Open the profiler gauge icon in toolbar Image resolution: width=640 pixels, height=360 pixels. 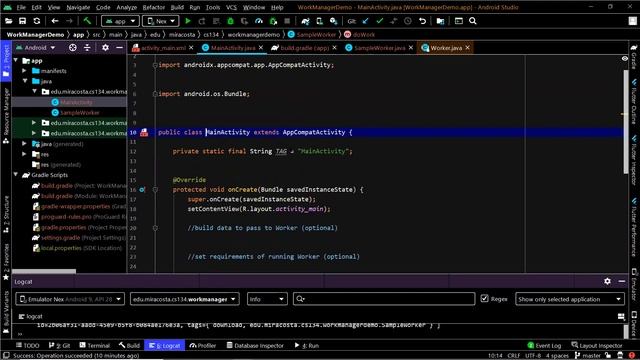[259, 21]
